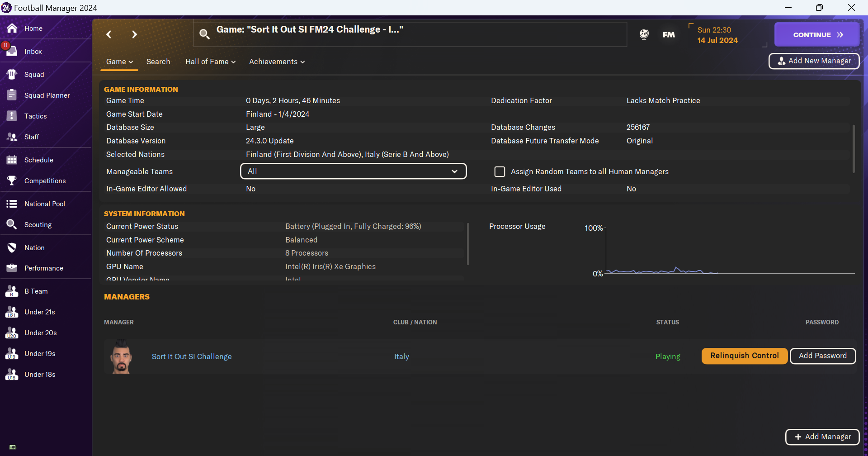The height and width of the screenshot is (456, 868).
Task: Click the MANAGER column header
Action: (x=119, y=322)
